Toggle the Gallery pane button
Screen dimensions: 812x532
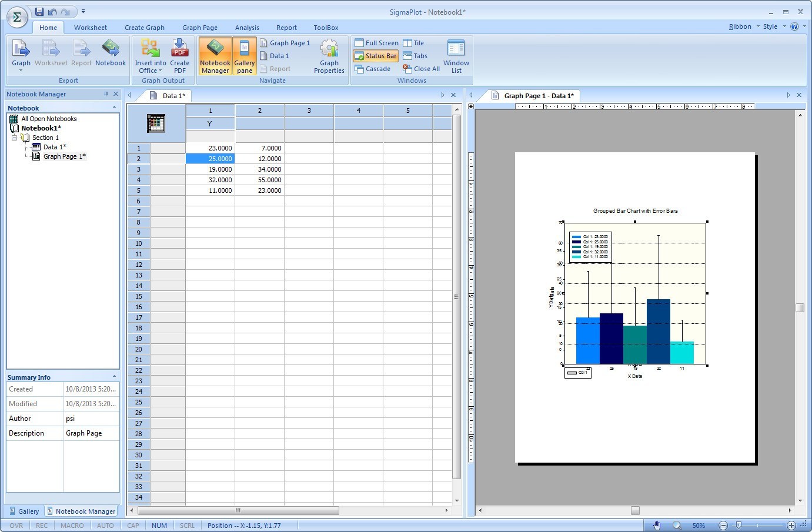coord(245,56)
